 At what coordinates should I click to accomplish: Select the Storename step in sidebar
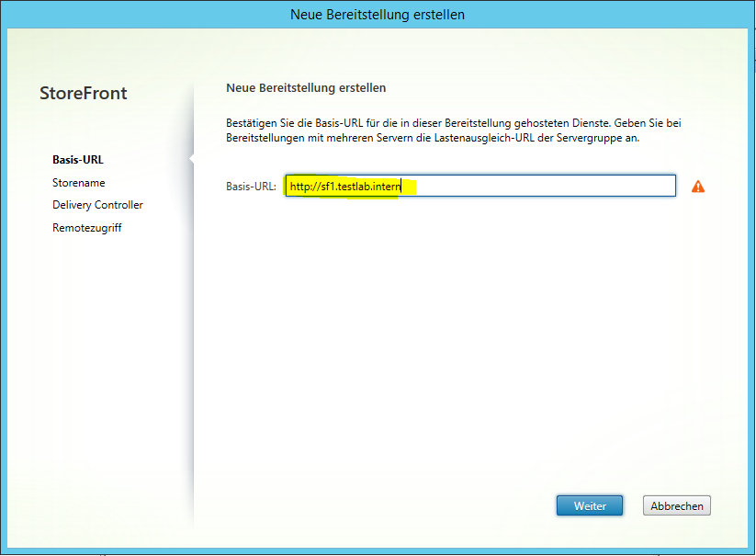point(79,183)
